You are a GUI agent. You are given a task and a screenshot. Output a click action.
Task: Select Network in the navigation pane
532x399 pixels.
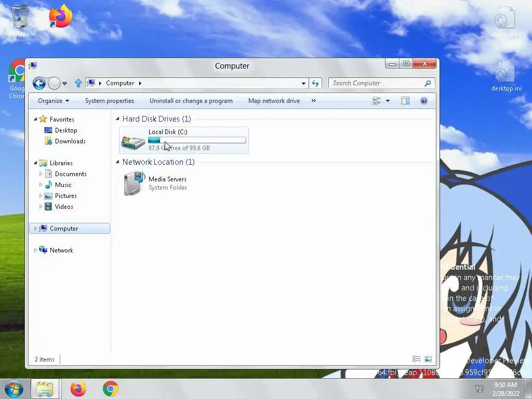(61, 250)
